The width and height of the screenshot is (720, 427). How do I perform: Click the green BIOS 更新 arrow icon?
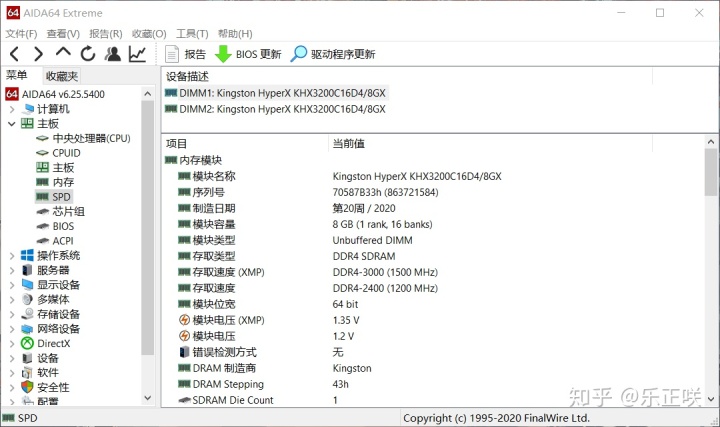(x=223, y=54)
